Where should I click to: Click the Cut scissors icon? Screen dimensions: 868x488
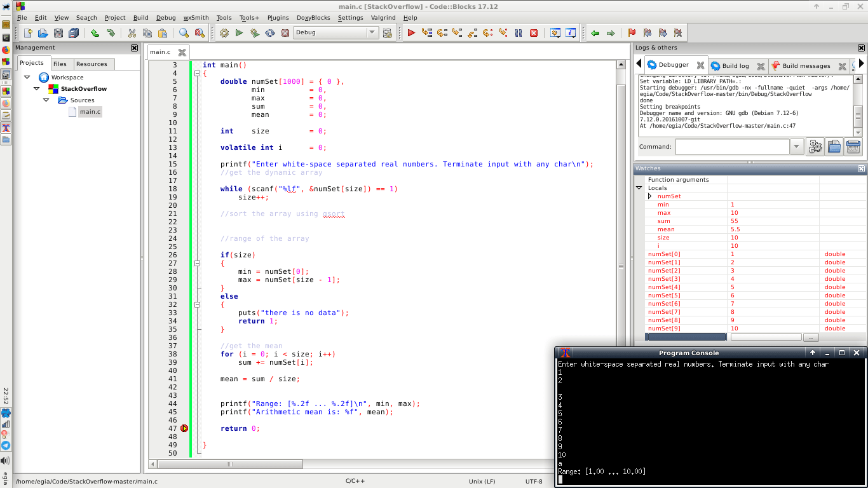click(132, 33)
